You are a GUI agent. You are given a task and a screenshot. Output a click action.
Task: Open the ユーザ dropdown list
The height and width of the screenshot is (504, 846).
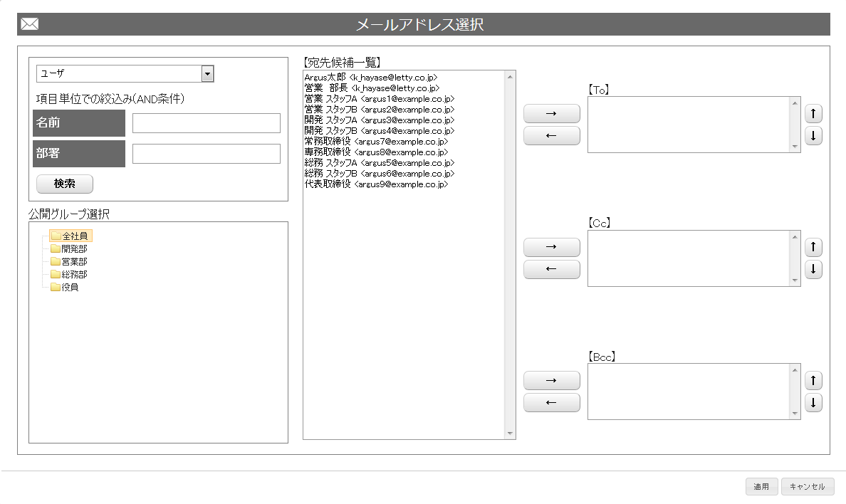pos(207,74)
